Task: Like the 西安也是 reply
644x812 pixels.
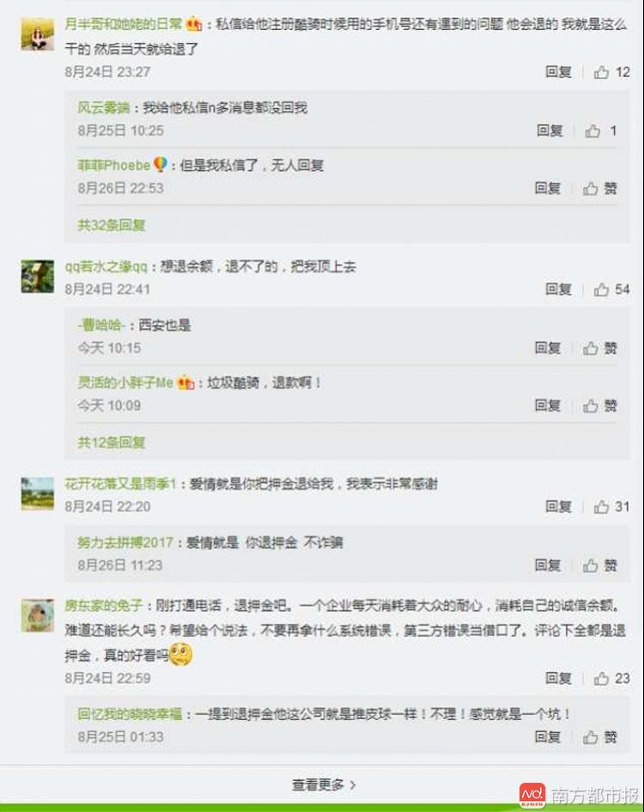Action: coord(600,348)
